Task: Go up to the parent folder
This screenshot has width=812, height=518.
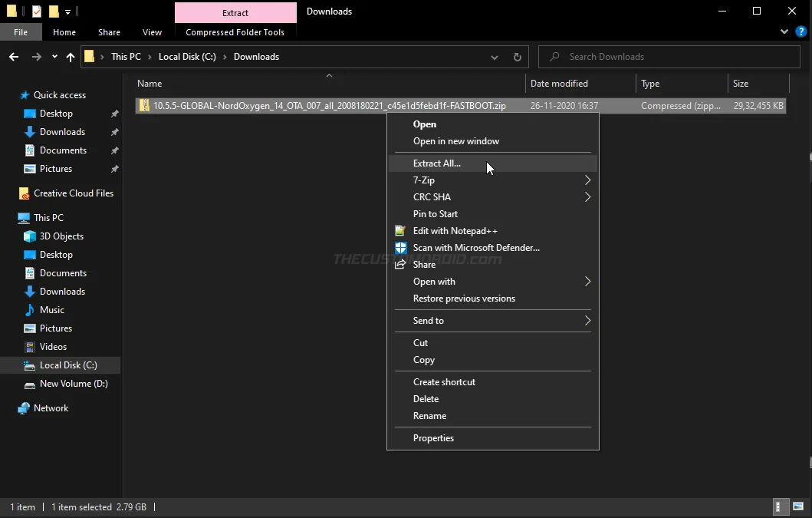Action: [70, 56]
